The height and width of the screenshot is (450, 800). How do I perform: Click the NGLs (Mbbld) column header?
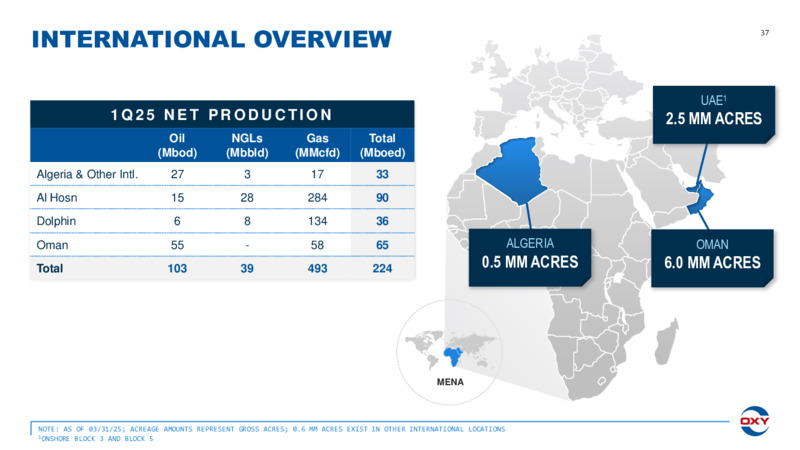(x=247, y=145)
